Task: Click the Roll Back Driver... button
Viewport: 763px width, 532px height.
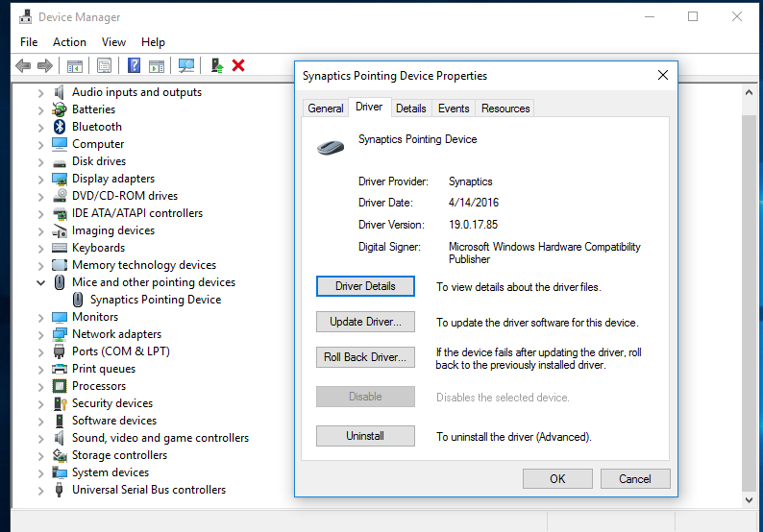Action: point(365,357)
